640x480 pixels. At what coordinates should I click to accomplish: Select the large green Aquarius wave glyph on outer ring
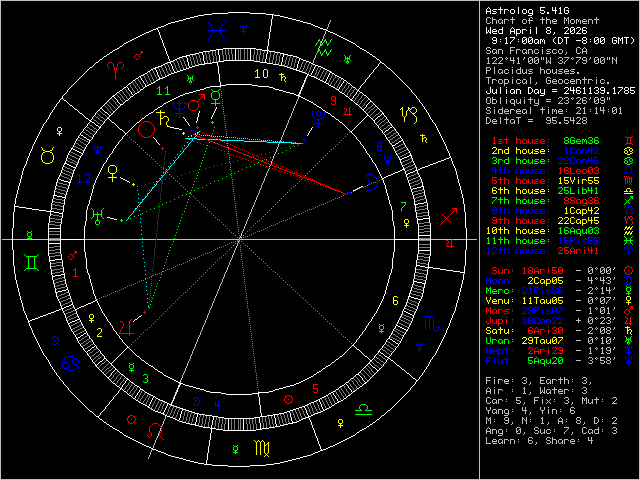click(324, 47)
